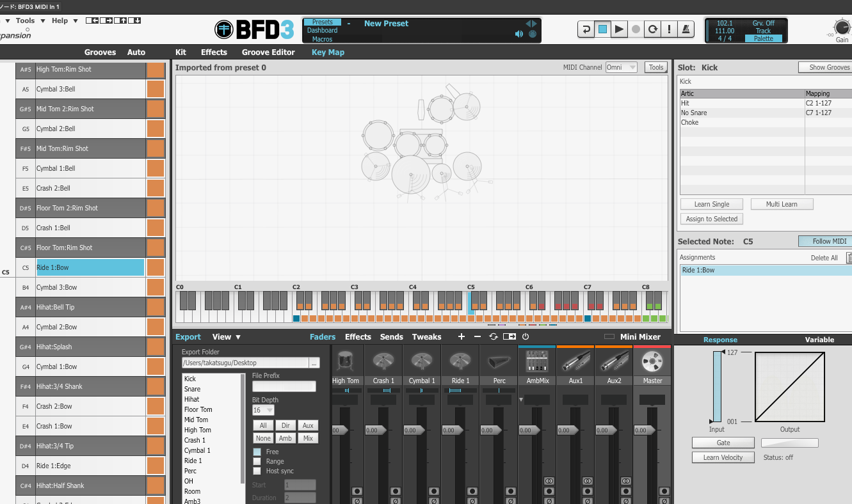Select the AmbMix mixer channel image
Viewport: 852px width, 504px height.
coord(537,362)
